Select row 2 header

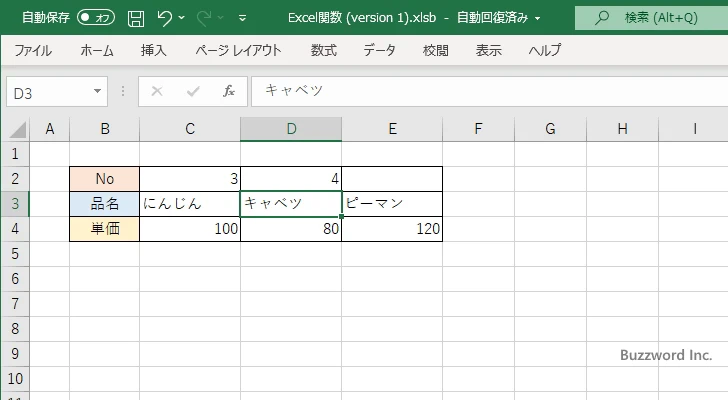pyautogui.click(x=15, y=179)
